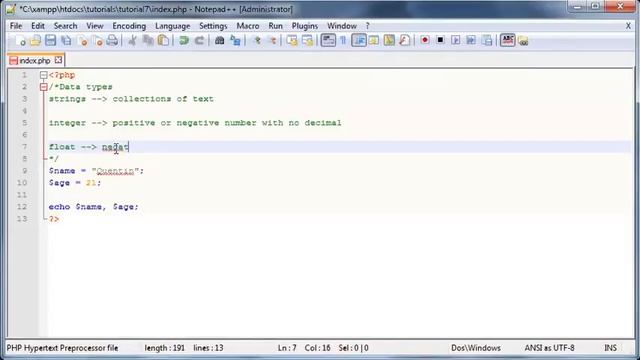Toggle the Indent Guide toolbar button
640x360 pixels.
point(359,40)
